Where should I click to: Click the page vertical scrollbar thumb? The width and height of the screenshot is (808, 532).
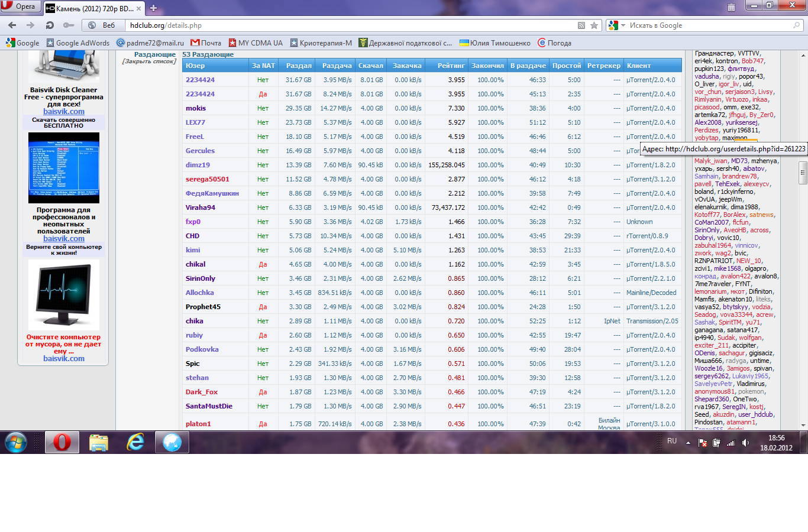803,173
